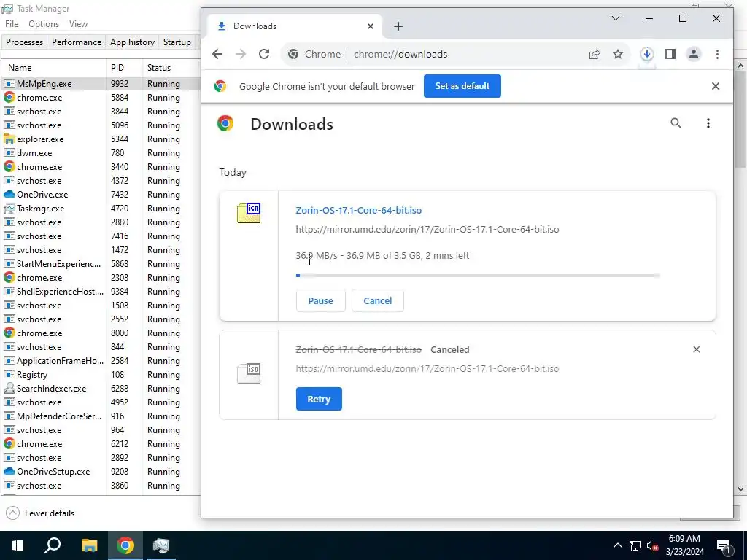Sort Task Manager by the Name column
Viewport: 747px width, 560px height.
click(53, 68)
